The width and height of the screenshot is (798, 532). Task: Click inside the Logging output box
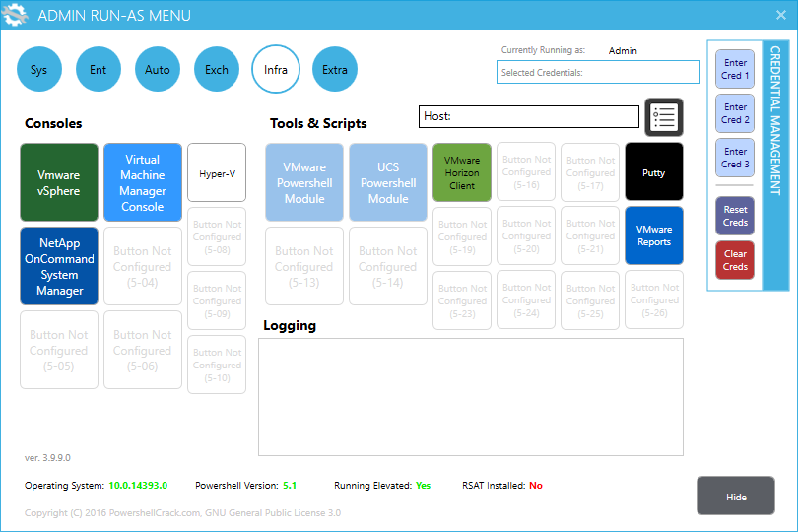click(471, 397)
